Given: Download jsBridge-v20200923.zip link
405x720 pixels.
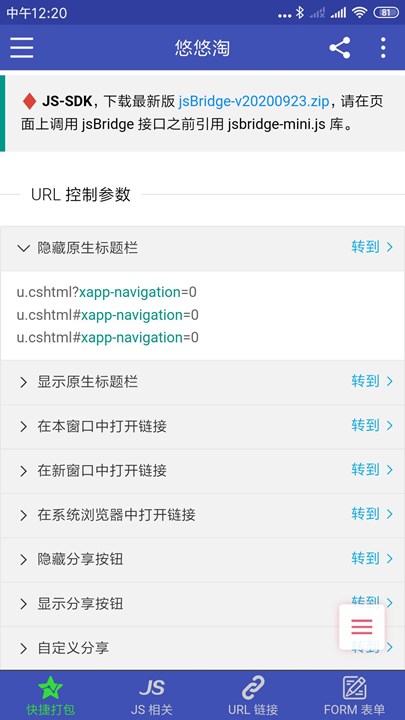Looking at the screenshot, I should (254, 101).
